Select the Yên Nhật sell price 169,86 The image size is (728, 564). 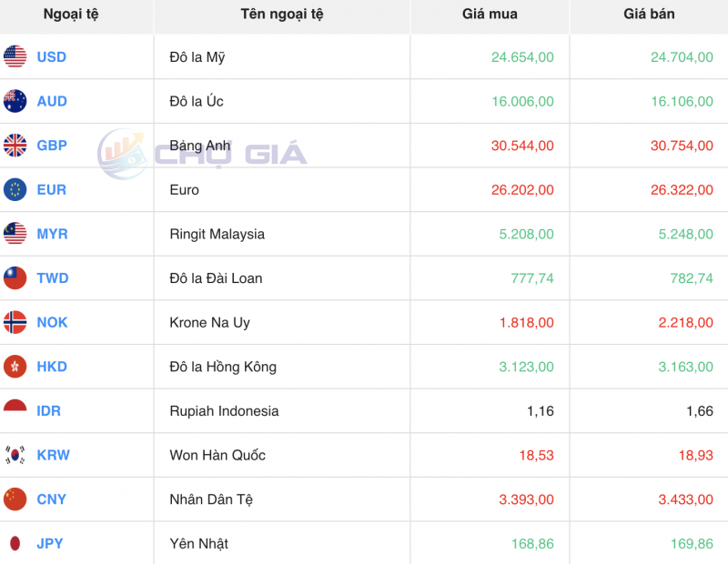(692, 542)
